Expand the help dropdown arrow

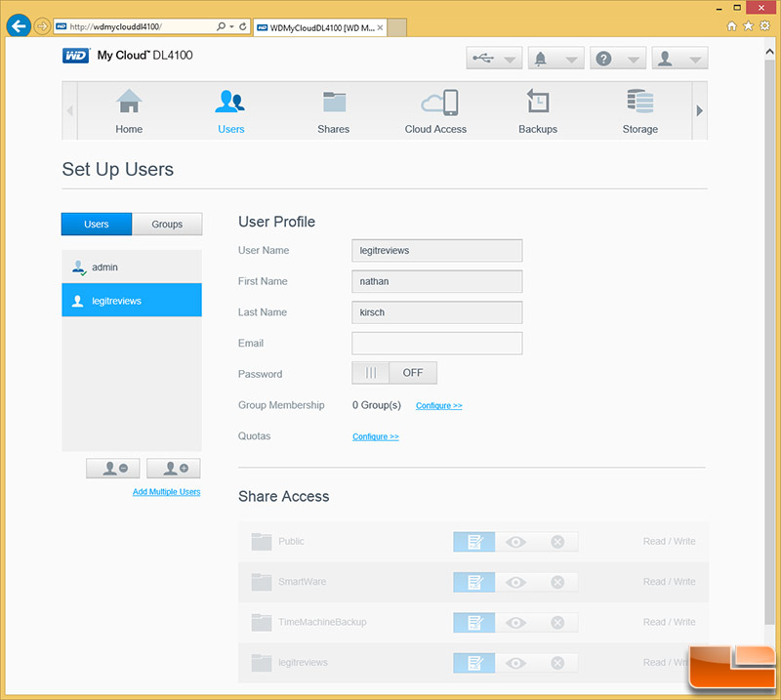click(634, 61)
